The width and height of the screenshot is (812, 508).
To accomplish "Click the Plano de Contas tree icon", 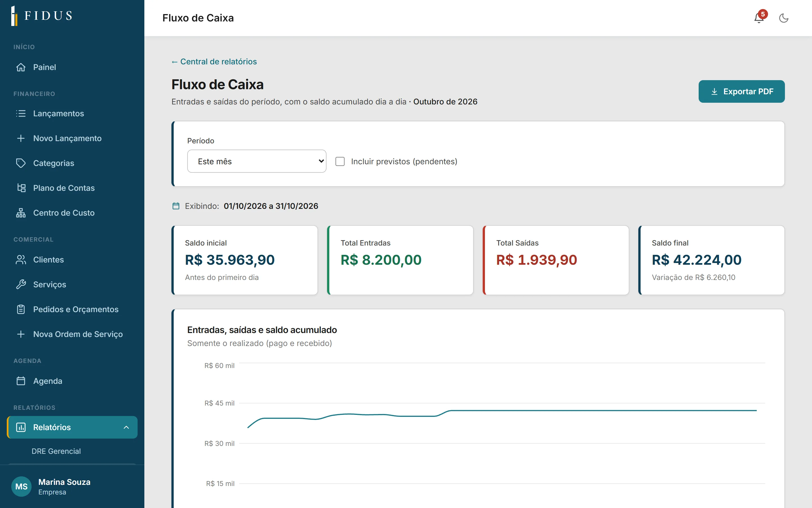I will pyautogui.click(x=21, y=188).
